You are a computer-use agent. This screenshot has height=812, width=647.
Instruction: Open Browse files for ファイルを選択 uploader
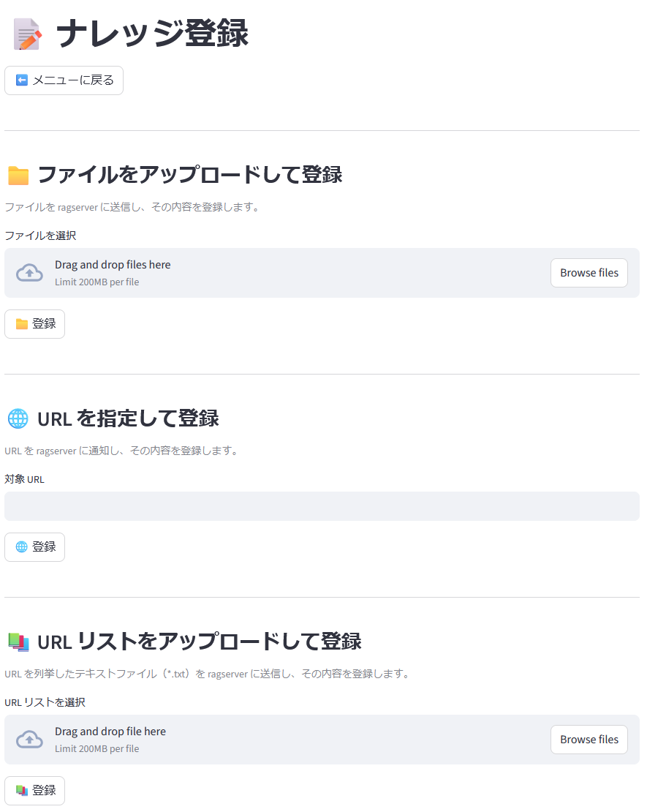click(x=589, y=273)
